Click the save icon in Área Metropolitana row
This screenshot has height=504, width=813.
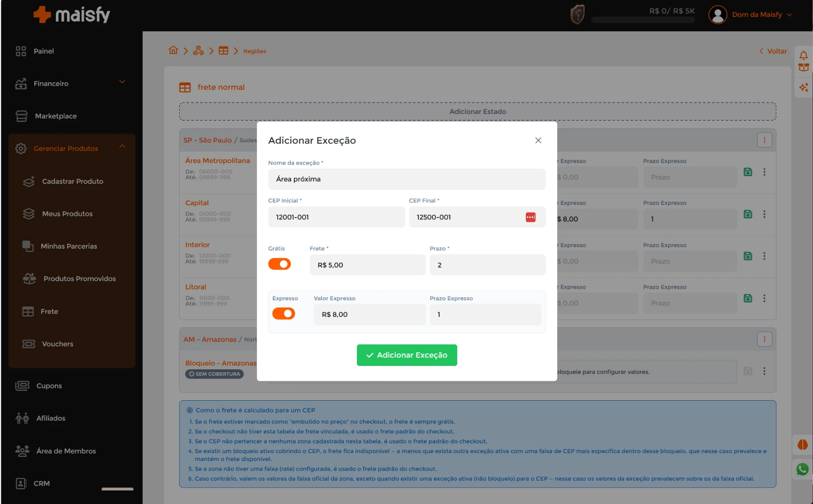click(x=748, y=172)
